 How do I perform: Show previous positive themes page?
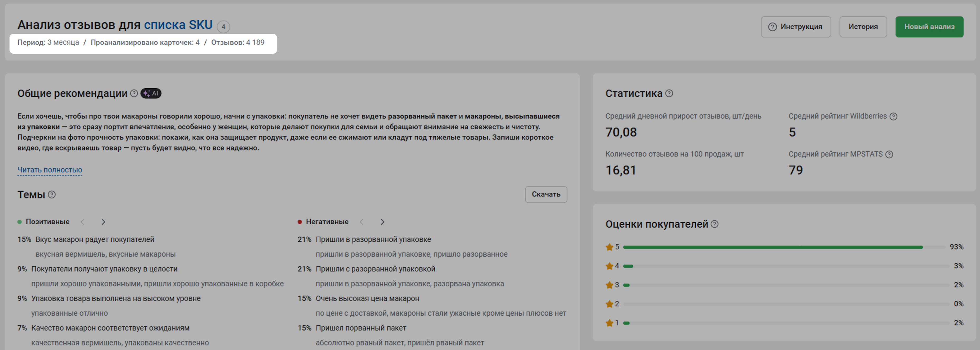coord(83,222)
